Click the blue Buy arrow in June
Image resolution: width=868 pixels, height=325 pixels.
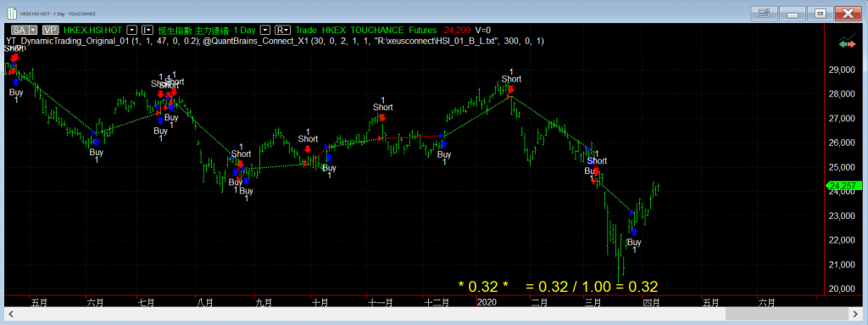(97, 142)
